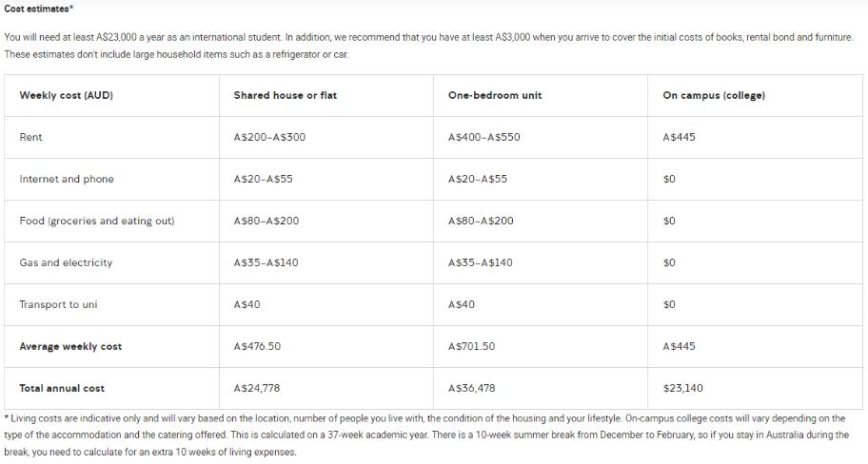The width and height of the screenshot is (868, 464).
Task: Select the Transport to uni row label
Action: pyautogui.click(x=58, y=304)
